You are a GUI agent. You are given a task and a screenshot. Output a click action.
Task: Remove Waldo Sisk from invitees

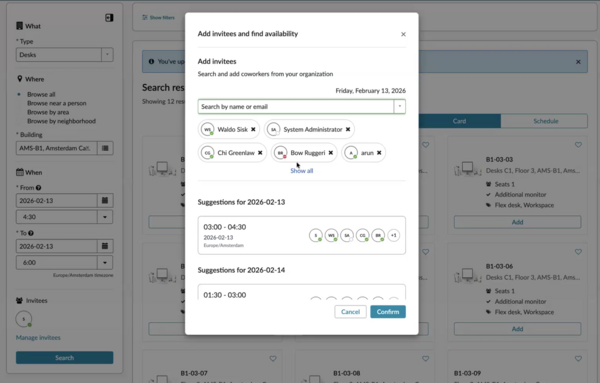click(253, 129)
